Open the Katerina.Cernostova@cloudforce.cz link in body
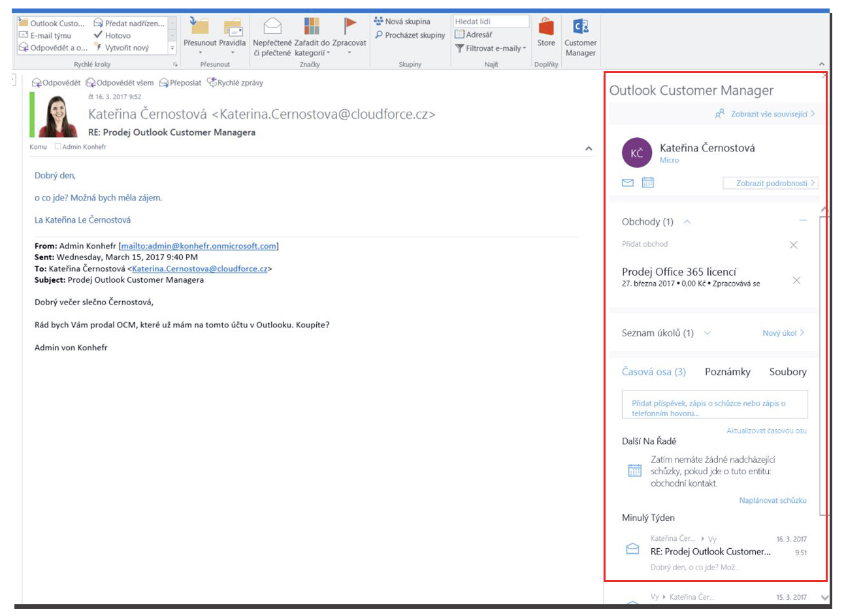 [200, 268]
